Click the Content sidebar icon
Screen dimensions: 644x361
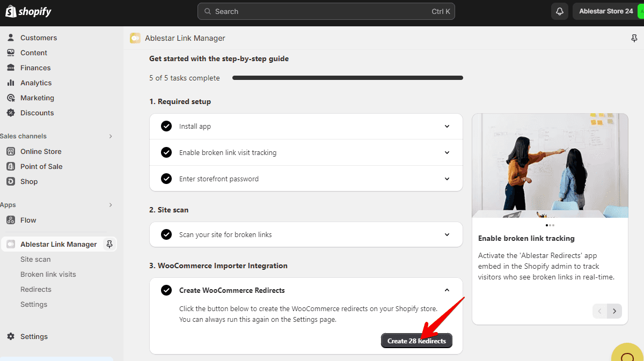click(11, 53)
